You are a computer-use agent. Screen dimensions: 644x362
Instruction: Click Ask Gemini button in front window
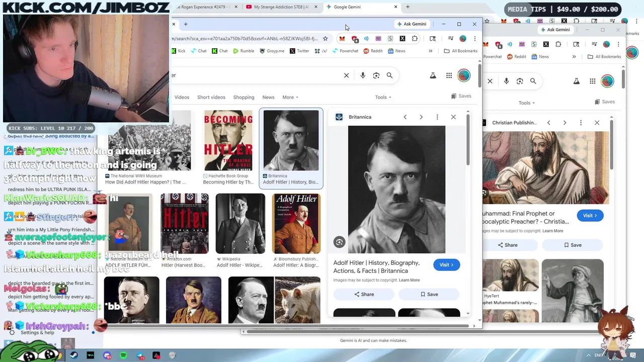click(412, 24)
